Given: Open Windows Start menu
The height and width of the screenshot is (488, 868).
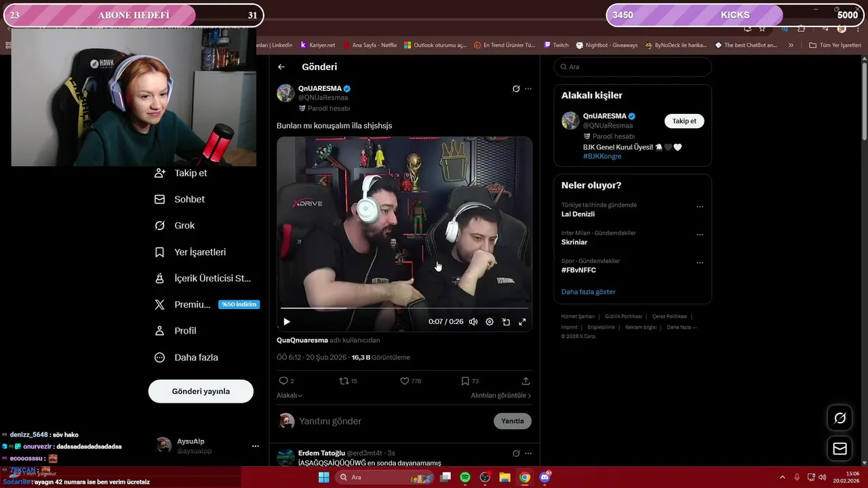Looking at the screenshot, I should point(324,477).
